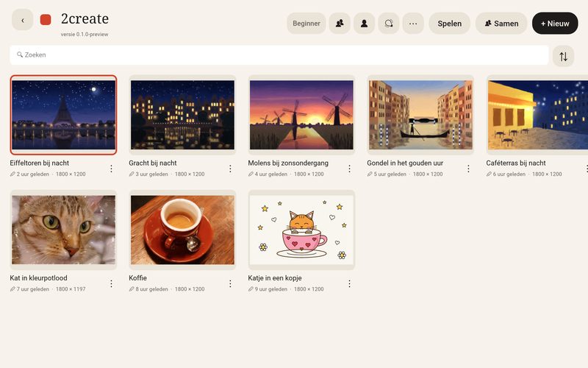588x368 pixels.
Task: Click the sun-and-moon theme icon button
Action: 389,24
